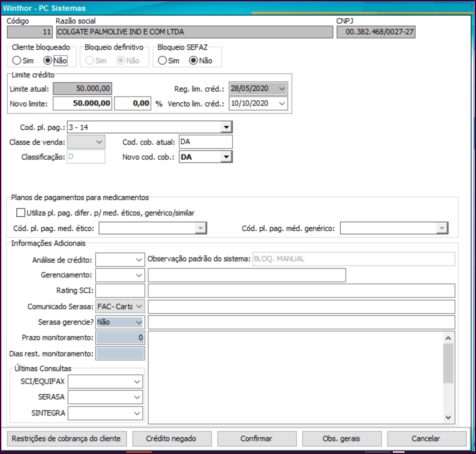This screenshot has width=476, height=454.
Task: Focus Prazo monitoramento field
Action: tap(120, 338)
